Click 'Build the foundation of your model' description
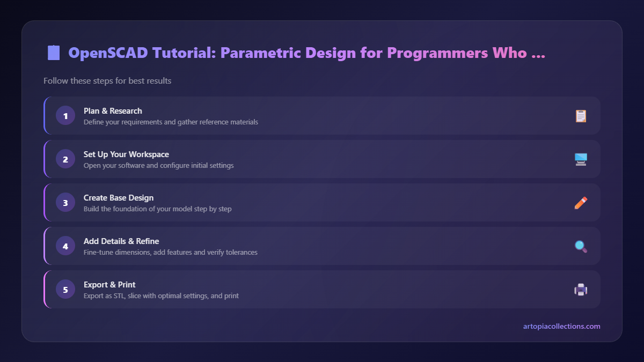 click(x=158, y=209)
